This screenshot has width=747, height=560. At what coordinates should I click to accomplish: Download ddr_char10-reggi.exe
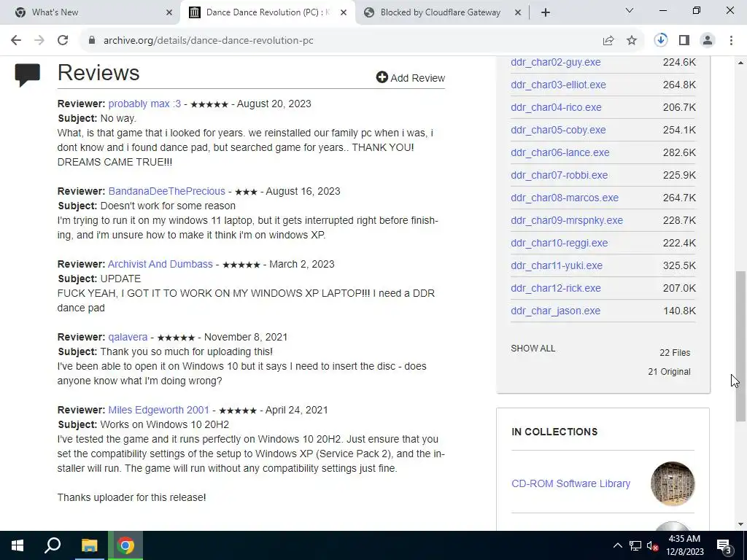(x=560, y=243)
